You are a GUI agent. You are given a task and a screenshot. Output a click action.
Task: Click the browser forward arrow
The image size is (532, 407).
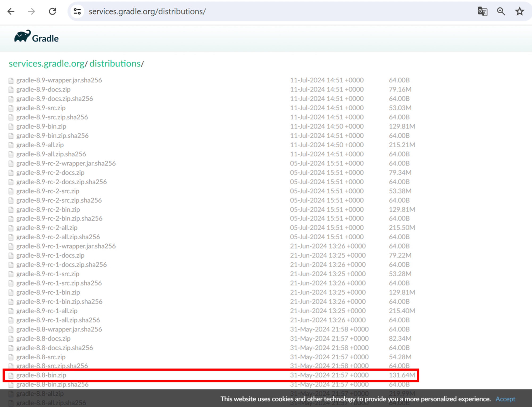pyautogui.click(x=31, y=11)
